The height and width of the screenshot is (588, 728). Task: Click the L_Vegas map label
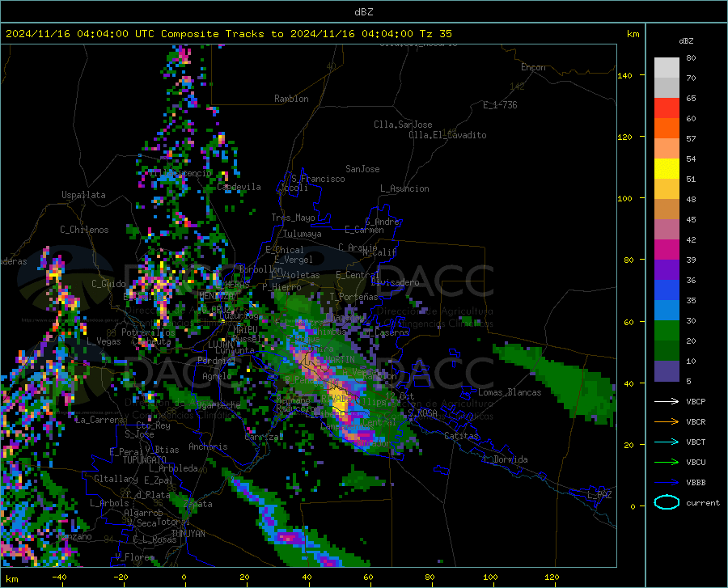pos(104,341)
